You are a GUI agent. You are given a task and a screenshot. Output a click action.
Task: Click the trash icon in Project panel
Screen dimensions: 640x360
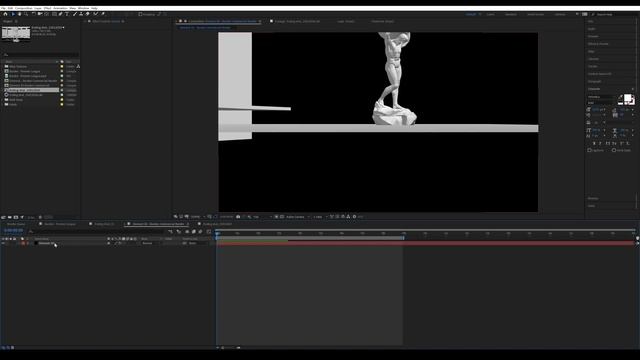tap(40, 217)
